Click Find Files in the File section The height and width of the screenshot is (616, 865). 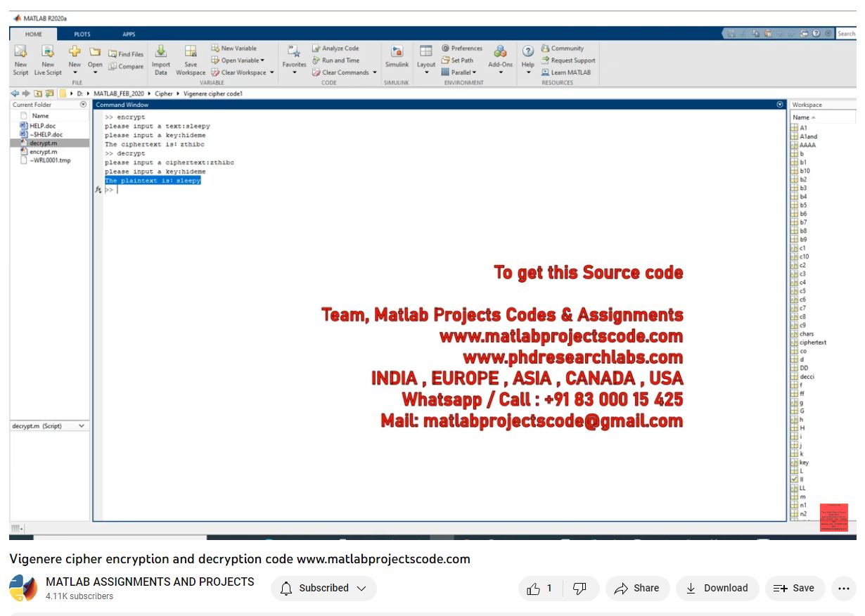pos(126,54)
